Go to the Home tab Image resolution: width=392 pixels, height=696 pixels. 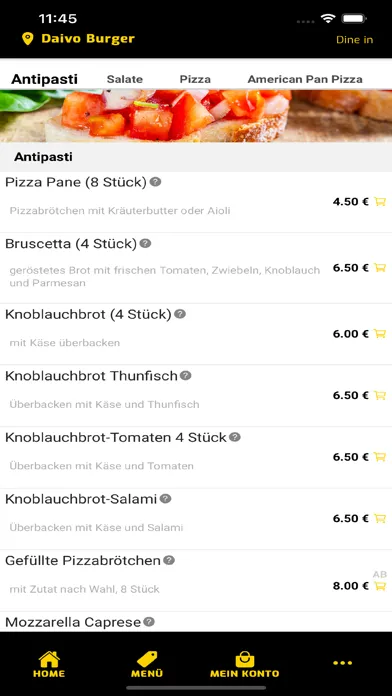49,664
